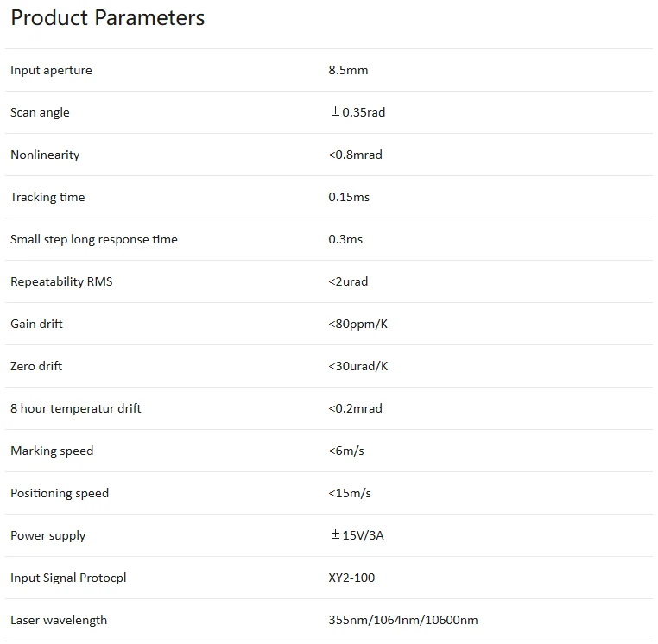Screen dimensions: 658x644
Task: Select the ±15V/3A power supply value
Action: pyautogui.click(x=357, y=535)
